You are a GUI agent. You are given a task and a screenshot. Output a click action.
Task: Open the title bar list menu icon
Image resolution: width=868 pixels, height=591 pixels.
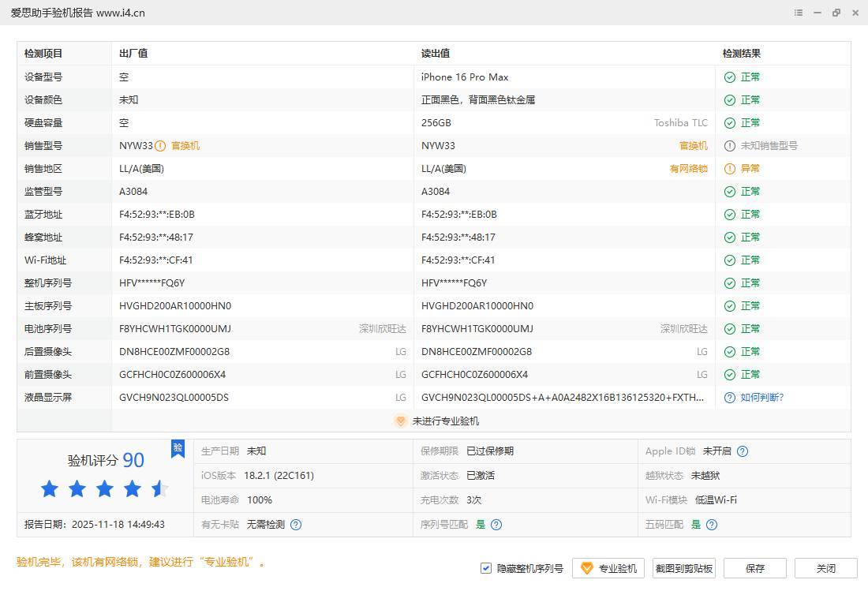click(x=799, y=13)
